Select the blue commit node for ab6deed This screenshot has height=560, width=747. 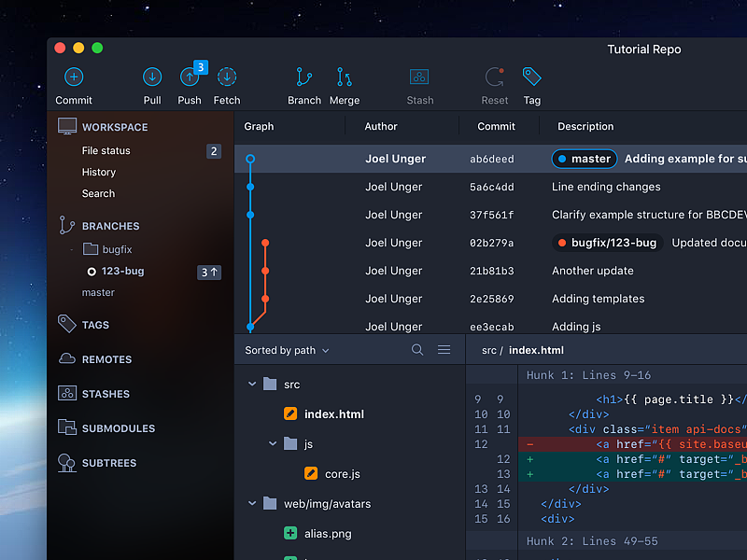tap(250, 159)
